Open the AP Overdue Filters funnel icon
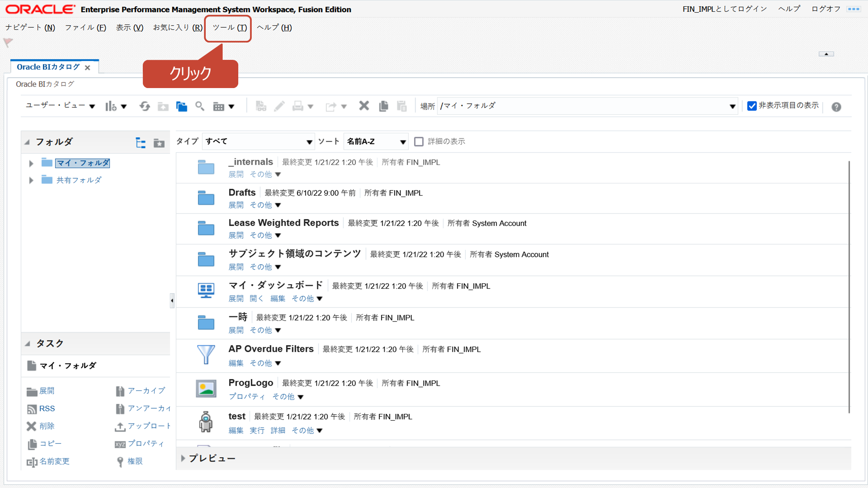 point(206,354)
